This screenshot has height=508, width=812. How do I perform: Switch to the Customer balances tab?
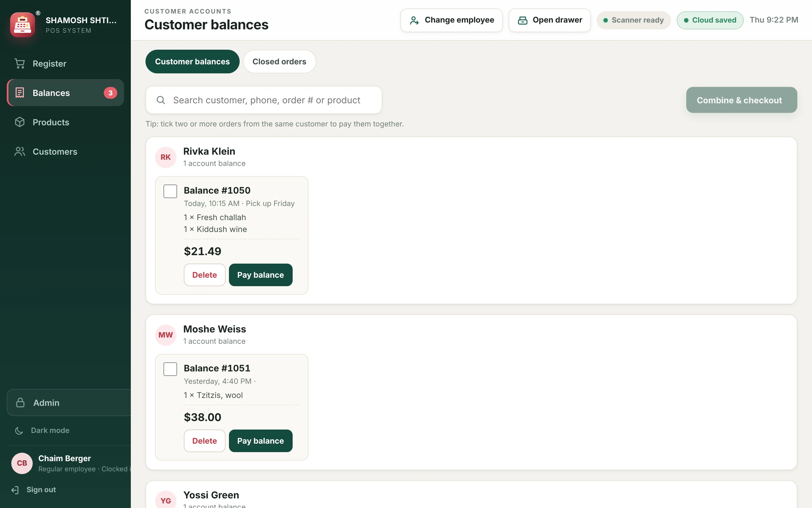pos(192,62)
